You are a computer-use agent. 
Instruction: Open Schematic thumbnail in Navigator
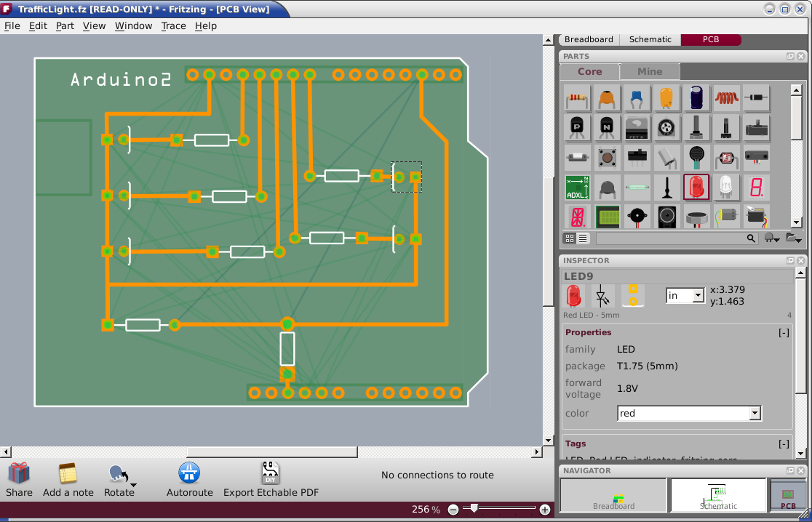click(718, 495)
